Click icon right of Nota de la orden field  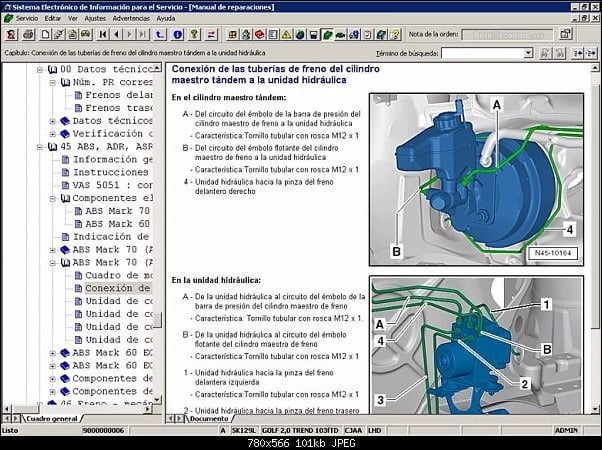[x=565, y=34]
